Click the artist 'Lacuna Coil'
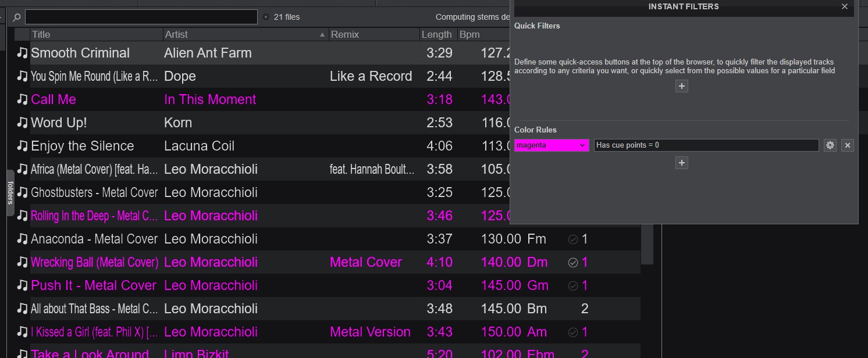 click(199, 146)
